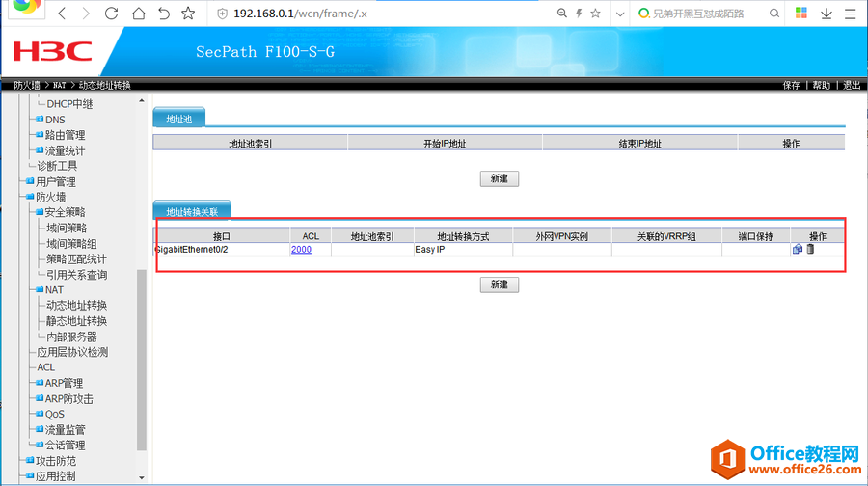The image size is (868, 486).
Task: Click the delete trash icon in 操作 column
Action: click(x=810, y=249)
